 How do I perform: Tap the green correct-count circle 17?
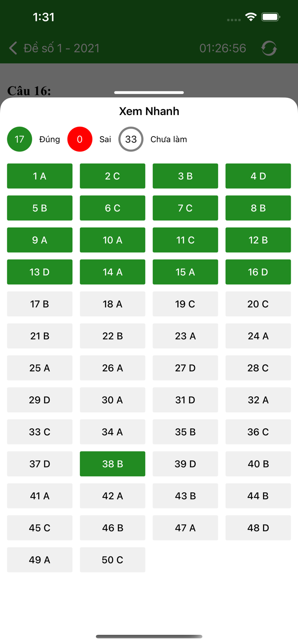[x=19, y=139]
